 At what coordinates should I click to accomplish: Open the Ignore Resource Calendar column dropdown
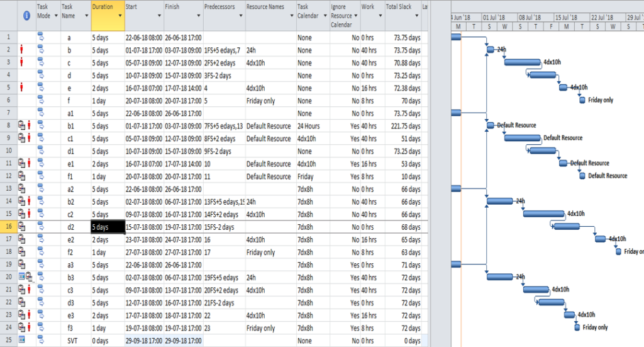click(x=356, y=16)
